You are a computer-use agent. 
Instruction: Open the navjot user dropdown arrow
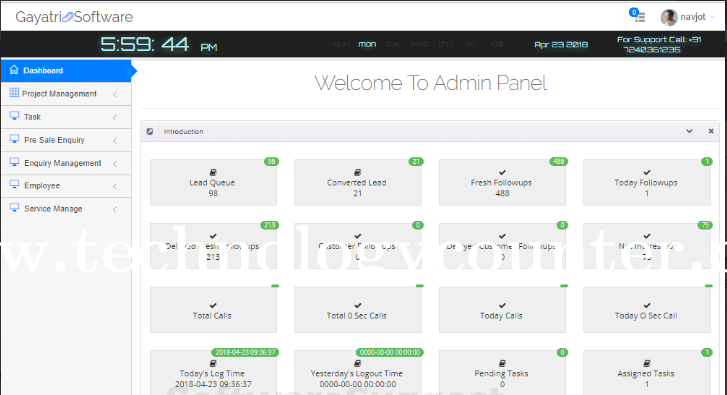pyautogui.click(x=713, y=17)
